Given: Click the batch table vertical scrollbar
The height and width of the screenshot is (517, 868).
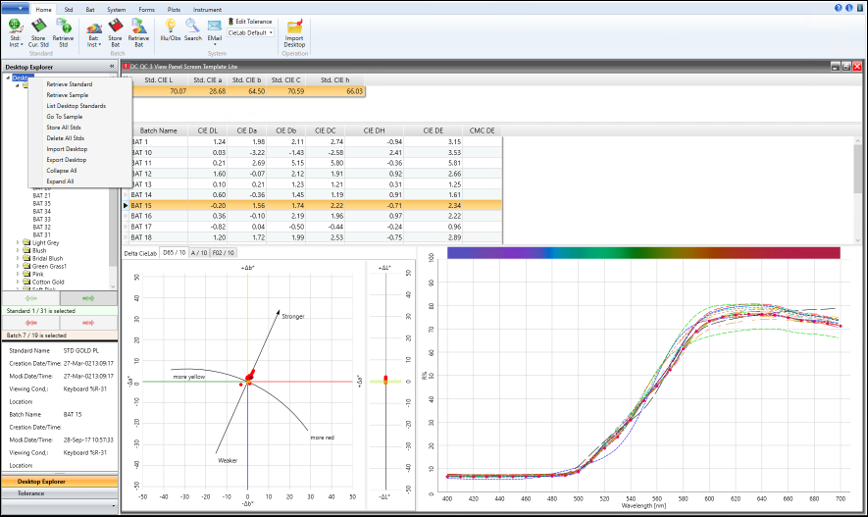Looking at the screenshot, I should (858, 190).
